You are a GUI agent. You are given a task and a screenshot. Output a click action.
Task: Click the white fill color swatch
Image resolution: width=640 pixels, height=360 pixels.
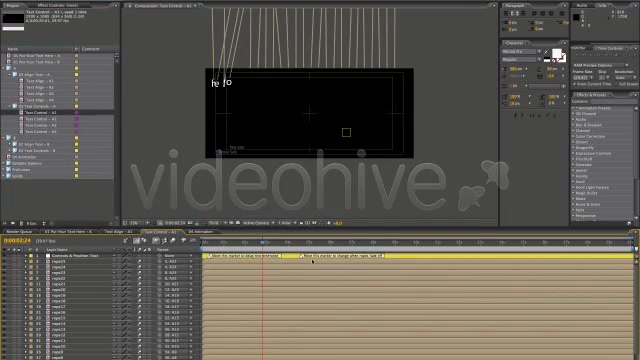tap(556, 53)
